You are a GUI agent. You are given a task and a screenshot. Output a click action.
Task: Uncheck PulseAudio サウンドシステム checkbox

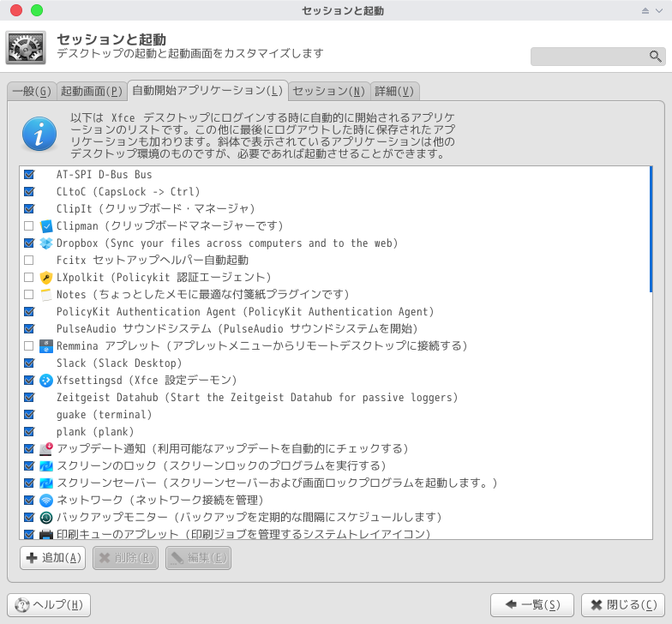[29, 329]
